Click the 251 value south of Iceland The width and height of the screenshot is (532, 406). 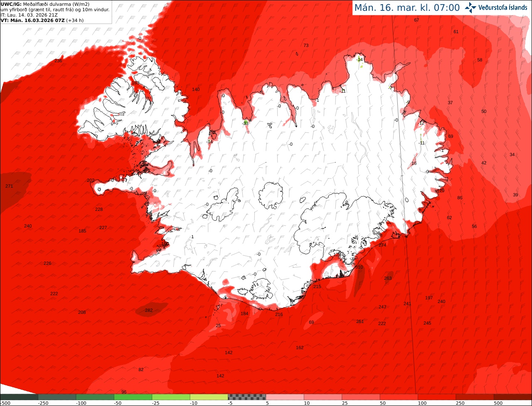click(x=360, y=322)
